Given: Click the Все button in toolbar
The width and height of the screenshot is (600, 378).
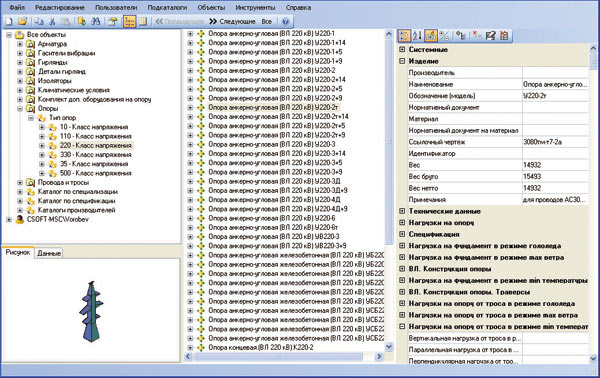Looking at the screenshot, I should (267, 22).
